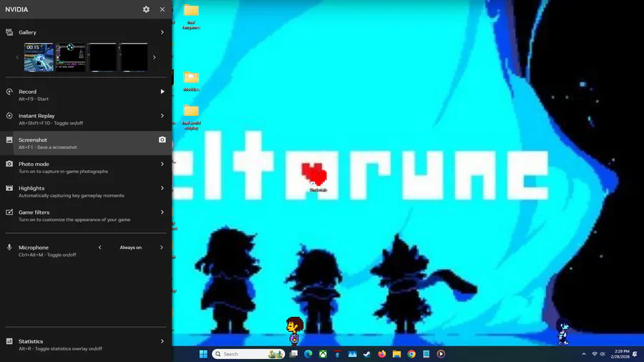The width and height of the screenshot is (644, 362).
Task: Open Windows Start menu
Action: (203, 354)
